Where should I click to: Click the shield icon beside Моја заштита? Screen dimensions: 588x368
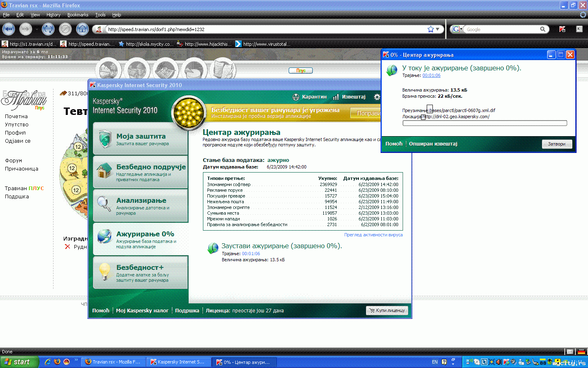pos(105,139)
